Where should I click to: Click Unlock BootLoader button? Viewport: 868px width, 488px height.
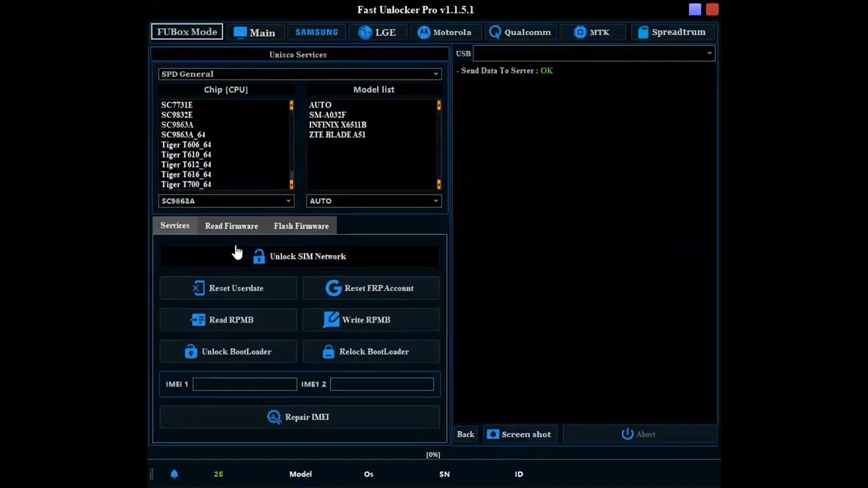click(228, 352)
